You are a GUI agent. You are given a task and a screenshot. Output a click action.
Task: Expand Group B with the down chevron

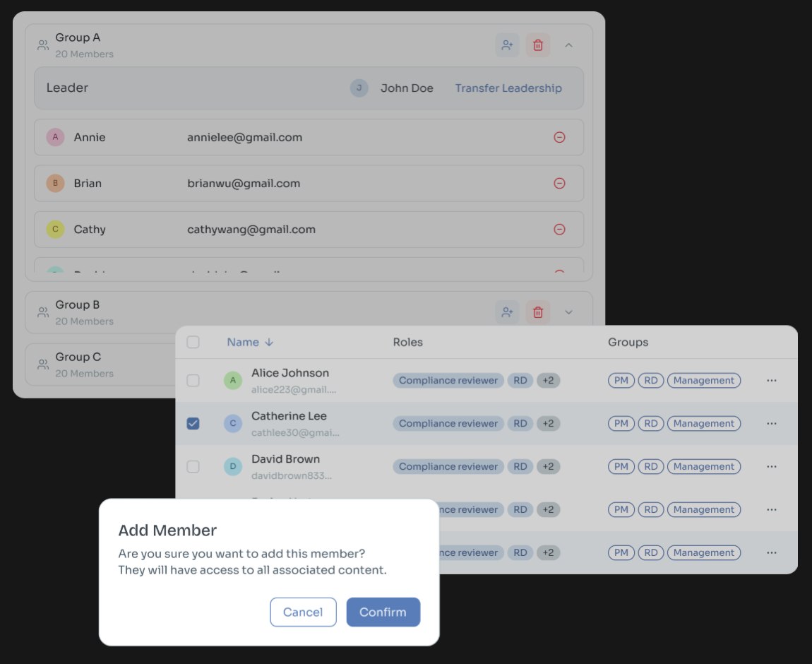pos(568,312)
